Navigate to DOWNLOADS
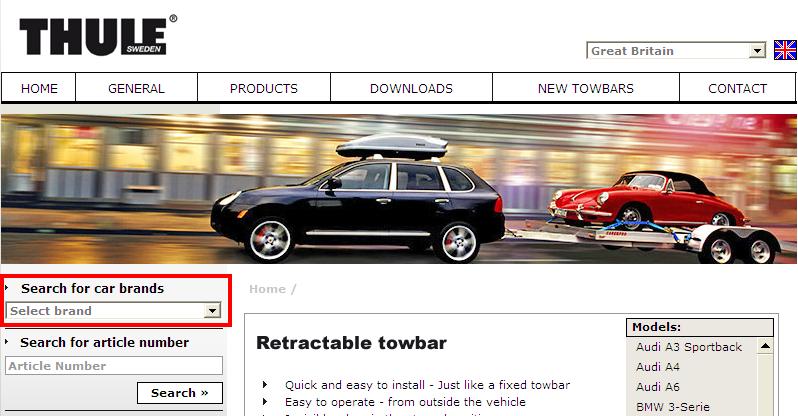 (x=411, y=88)
